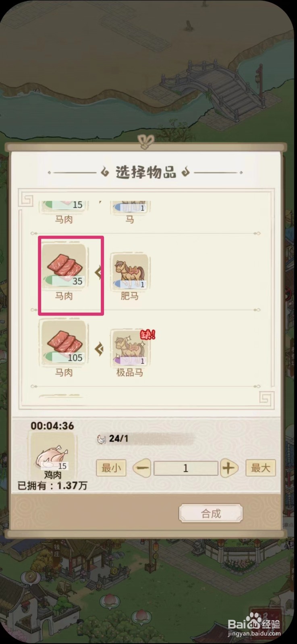Viewport: 297px width, 644px height.
Task: Click the quantity field showing 1
Action: tap(186, 468)
